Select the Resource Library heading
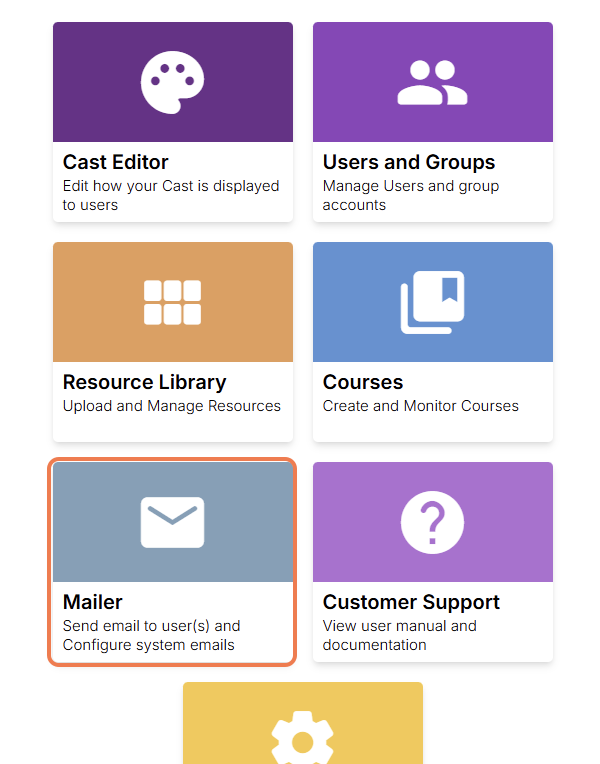This screenshot has height=764, width=600. [144, 382]
